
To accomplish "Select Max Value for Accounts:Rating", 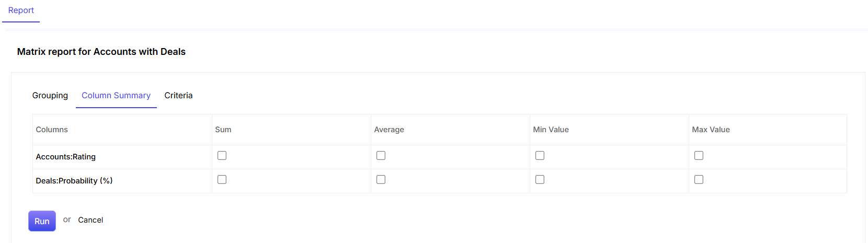I will click(699, 156).
